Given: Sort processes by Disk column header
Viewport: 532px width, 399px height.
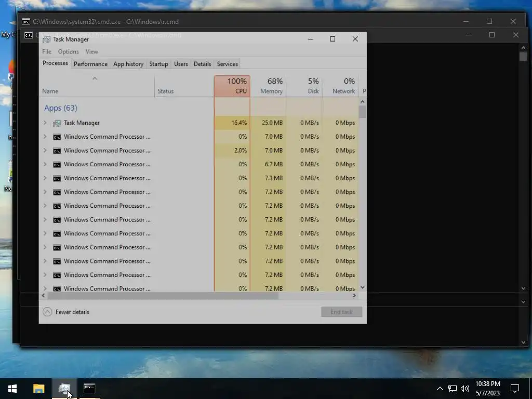Looking at the screenshot, I should pyautogui.click(x=304, y=86).
